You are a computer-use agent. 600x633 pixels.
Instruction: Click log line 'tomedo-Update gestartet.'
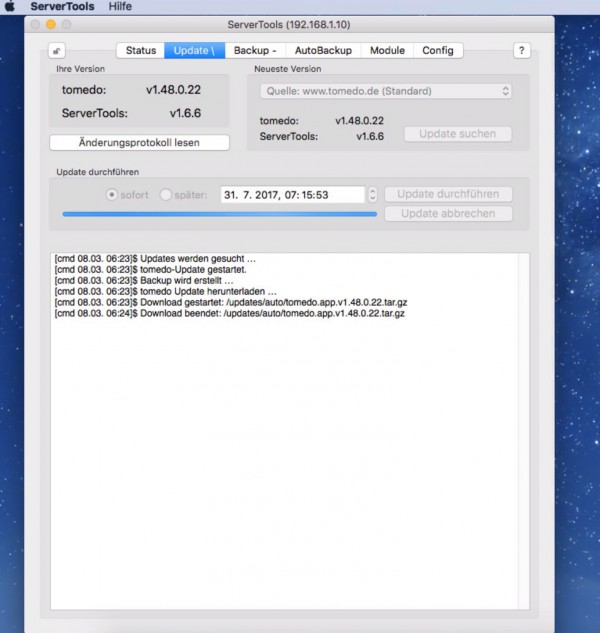[x=150, y=270]
